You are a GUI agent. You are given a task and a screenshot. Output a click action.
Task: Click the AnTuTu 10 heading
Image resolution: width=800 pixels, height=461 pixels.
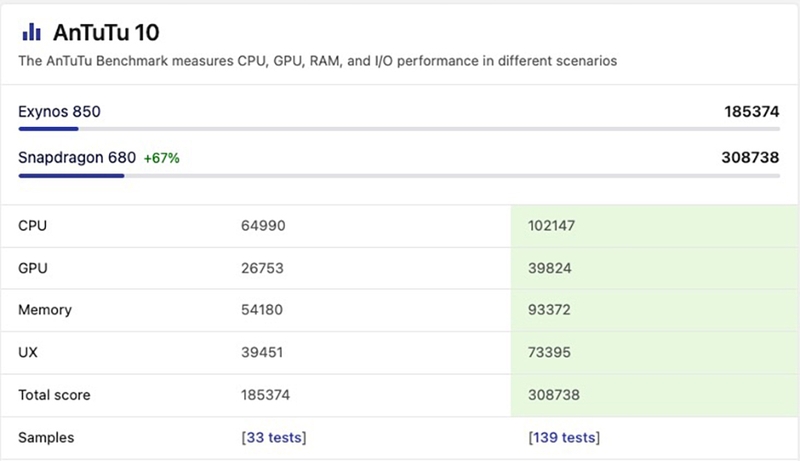(x=106, y=33)
